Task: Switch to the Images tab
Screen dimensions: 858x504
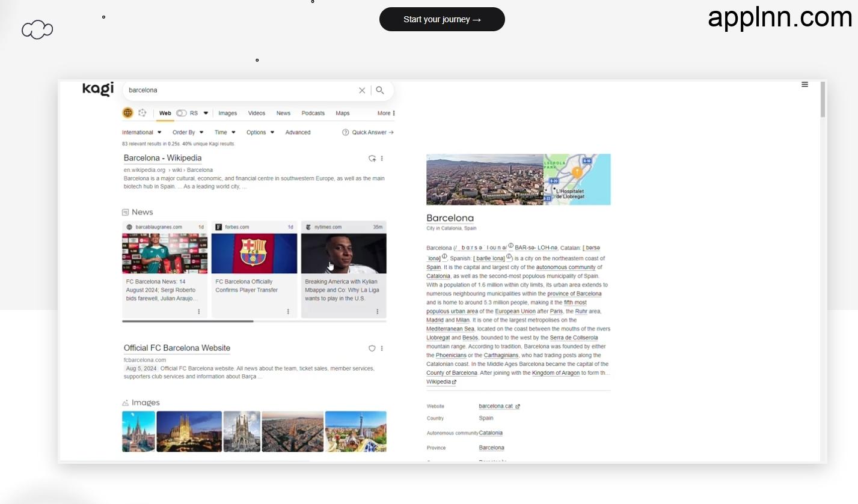Action: tap(227, 113)
